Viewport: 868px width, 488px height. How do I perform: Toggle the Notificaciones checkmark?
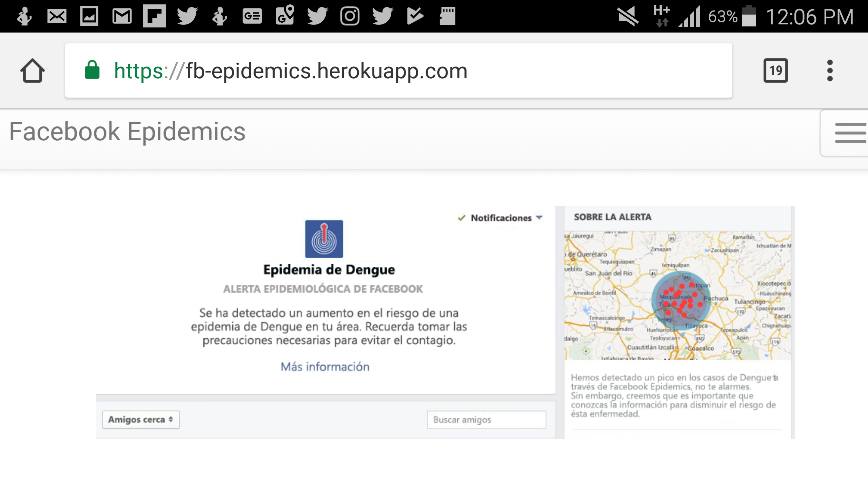(461, 218)
